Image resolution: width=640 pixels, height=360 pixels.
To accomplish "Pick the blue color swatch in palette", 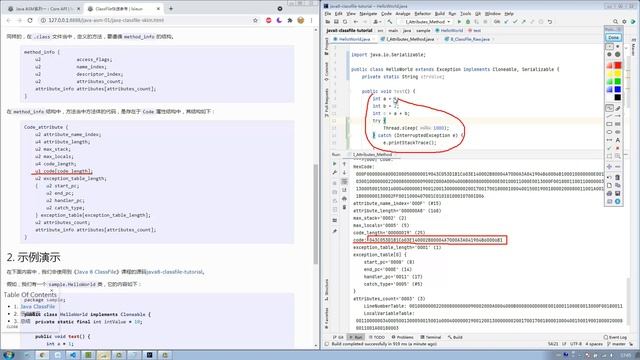I will [618, 89].
